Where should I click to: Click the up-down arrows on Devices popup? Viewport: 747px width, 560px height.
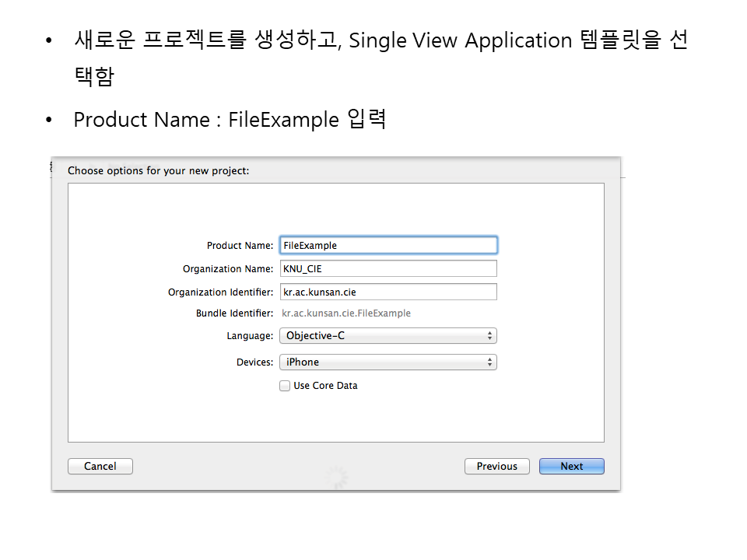489,362
